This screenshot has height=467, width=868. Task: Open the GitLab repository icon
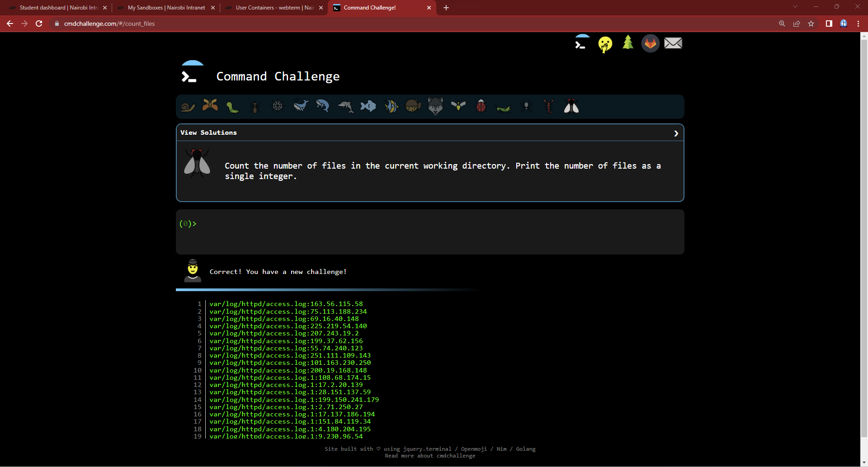[650, 43]
